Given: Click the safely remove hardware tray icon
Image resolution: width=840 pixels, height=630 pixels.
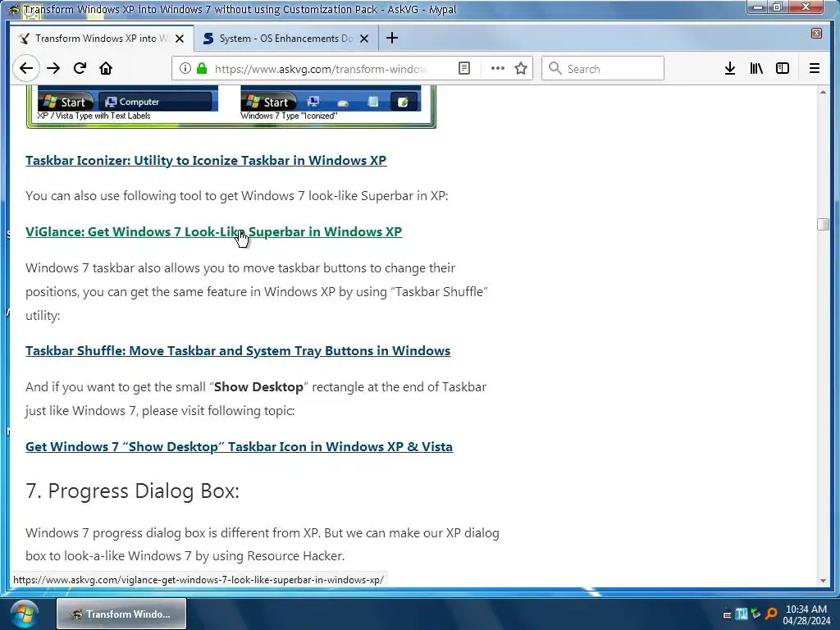Looking at the screenshot, I should pos(756,614).
